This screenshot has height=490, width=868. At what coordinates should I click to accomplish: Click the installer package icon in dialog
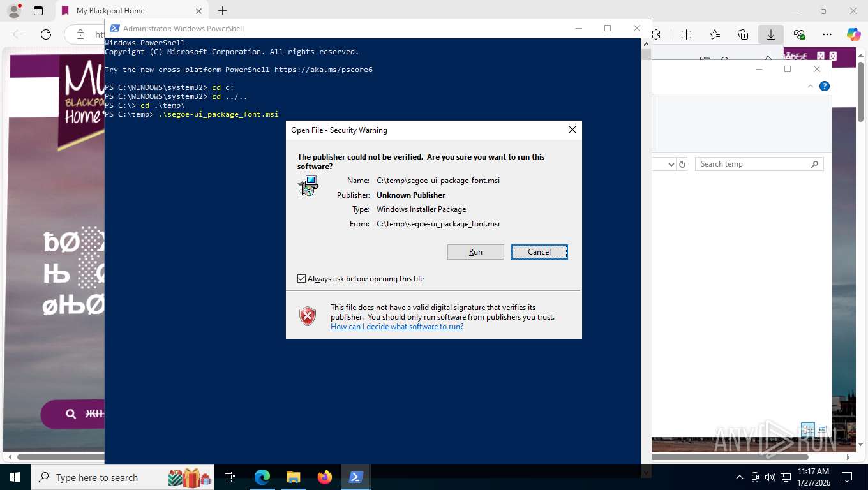pyautogui.click(x=308, y=186)
